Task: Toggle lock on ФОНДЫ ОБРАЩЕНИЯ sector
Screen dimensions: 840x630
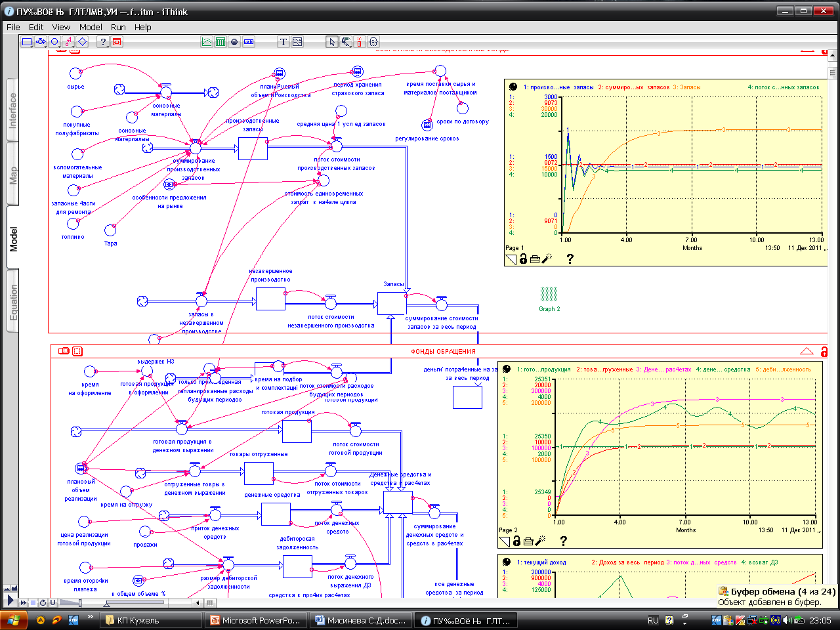Action: 824,352
